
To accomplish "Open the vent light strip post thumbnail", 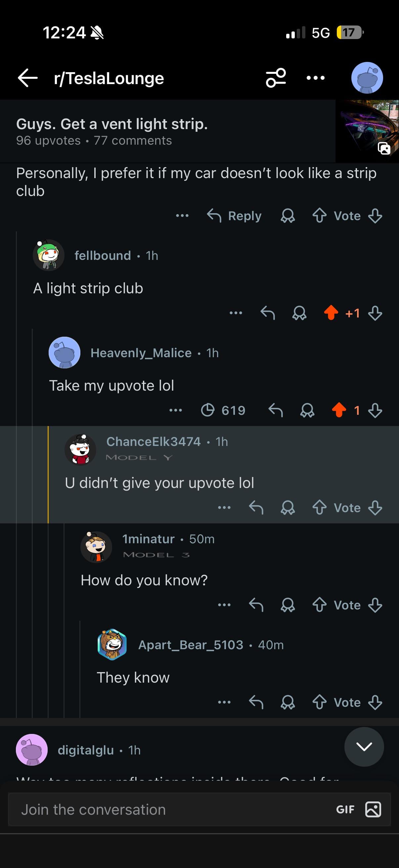I will pyautogui.click(x=367, y=131).
